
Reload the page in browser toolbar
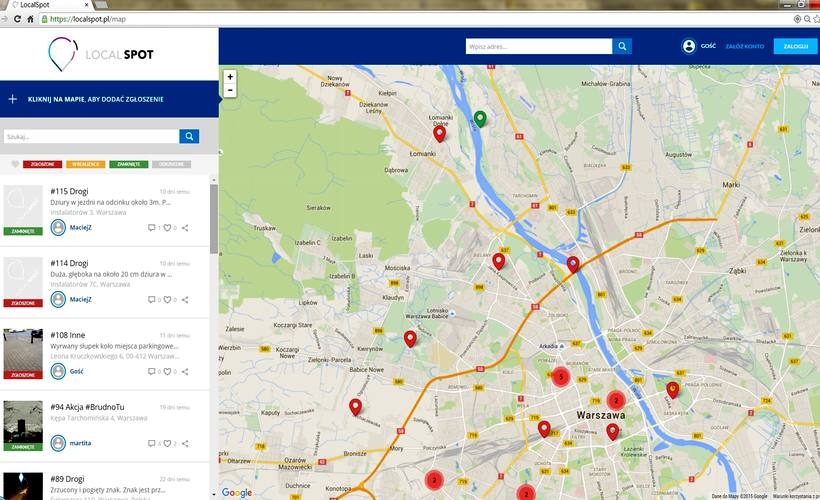pyautogui.click(x=17, y=19)
